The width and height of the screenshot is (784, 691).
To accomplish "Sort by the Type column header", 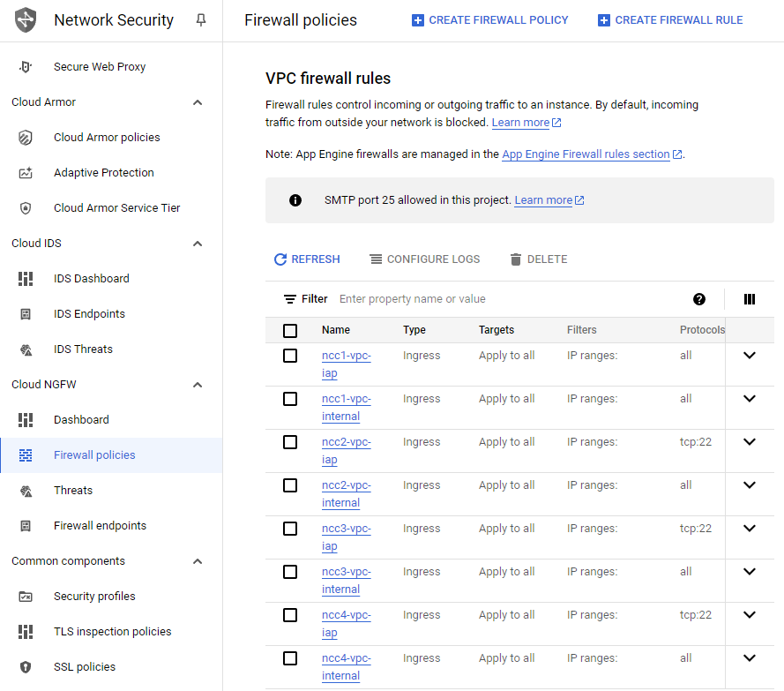I will [x=414, y=330].
